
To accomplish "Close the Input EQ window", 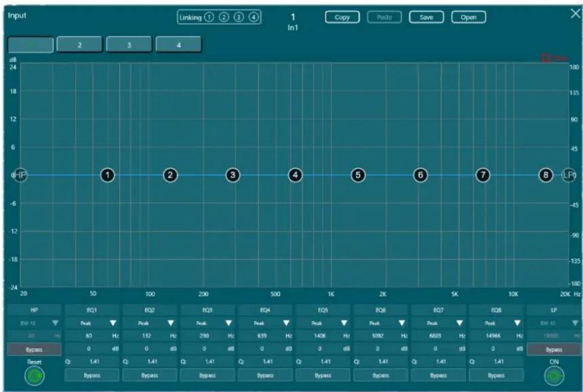I will [x=575, y=14].
